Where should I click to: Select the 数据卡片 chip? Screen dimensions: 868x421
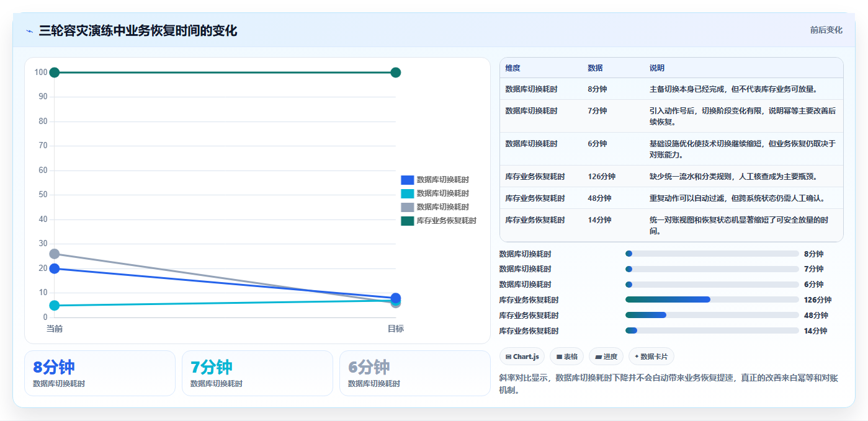[x=651, y=357]
